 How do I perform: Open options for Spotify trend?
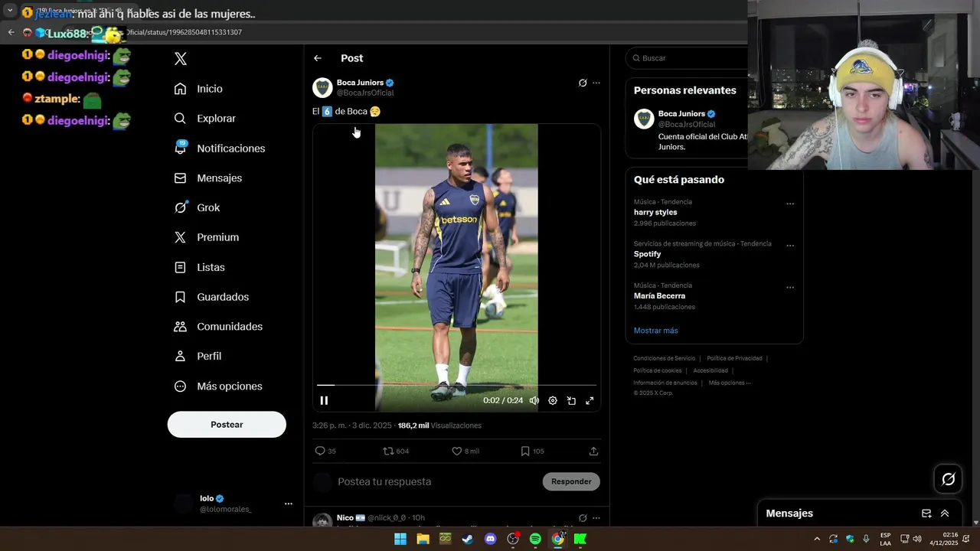click(790, 246)
